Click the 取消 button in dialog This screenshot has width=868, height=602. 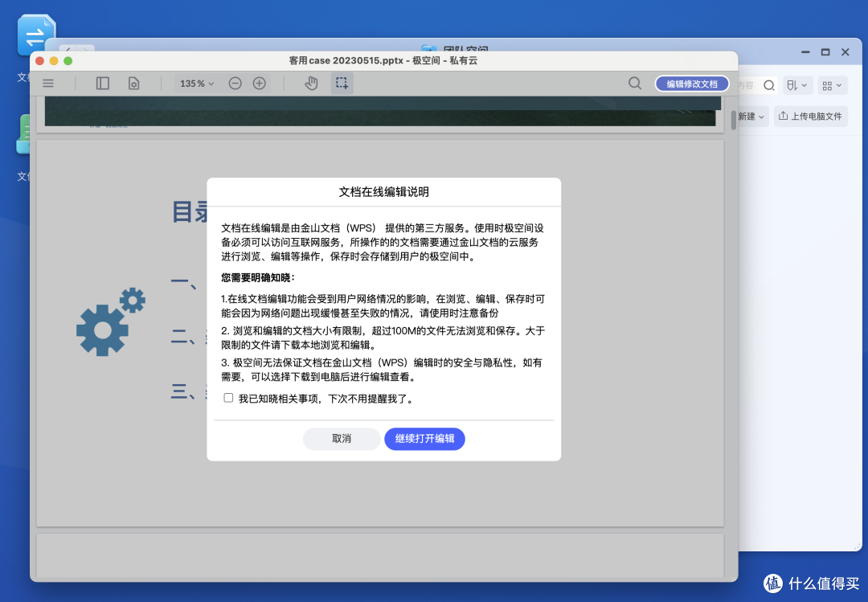[x=342, y=439]
